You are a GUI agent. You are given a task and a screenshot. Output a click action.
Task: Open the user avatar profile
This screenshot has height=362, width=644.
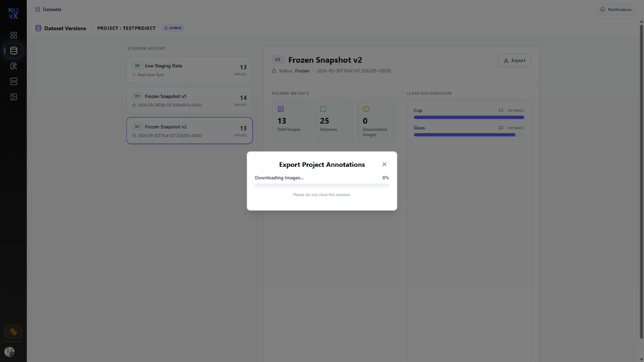pyautogui.click(x=9, y=351)
